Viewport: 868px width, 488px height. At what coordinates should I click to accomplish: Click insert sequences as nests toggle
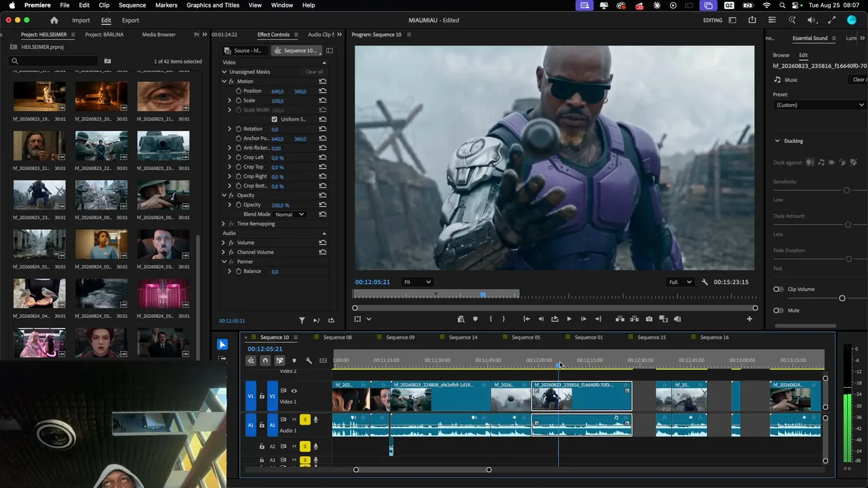point(251,361)
